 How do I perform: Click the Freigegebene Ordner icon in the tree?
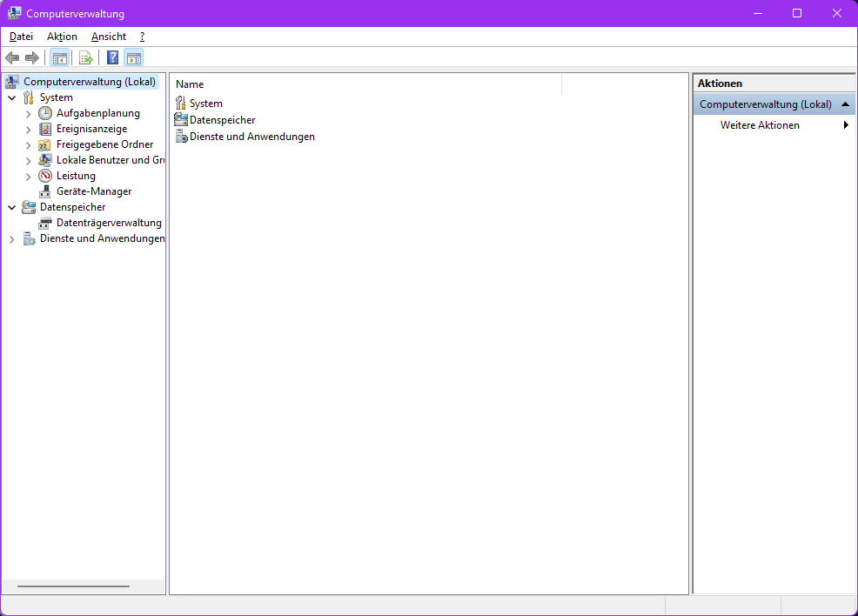coord(45,145)
